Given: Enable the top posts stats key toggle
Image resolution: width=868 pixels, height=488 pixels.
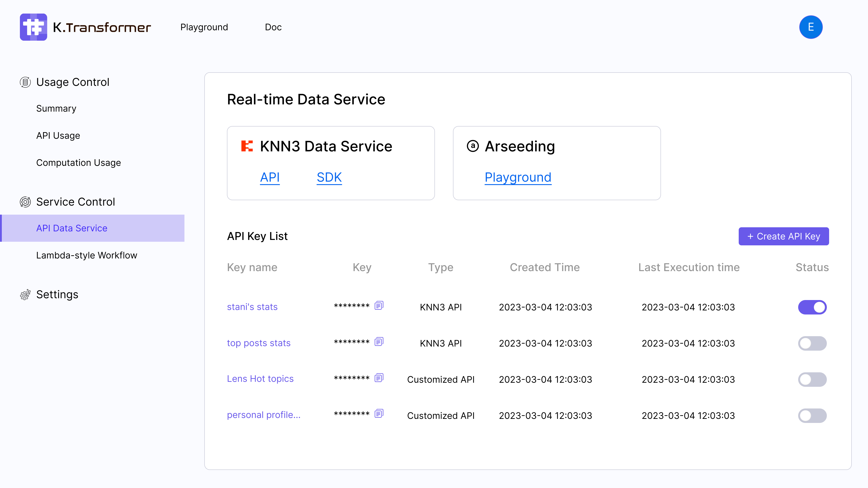Looking at the screenshot, I should click(x=812, y=343).
